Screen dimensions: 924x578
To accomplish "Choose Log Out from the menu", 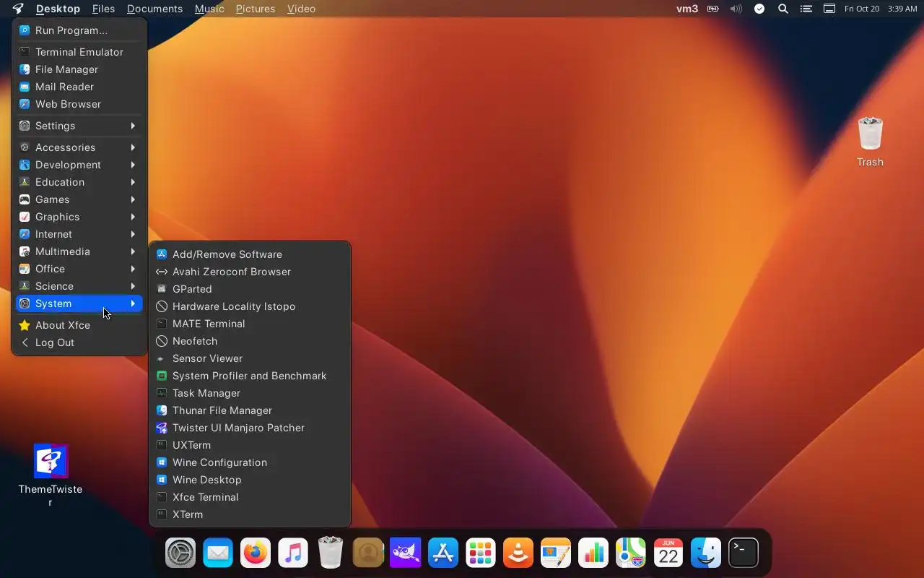I will pyautogui.click(x=79, y=342).
